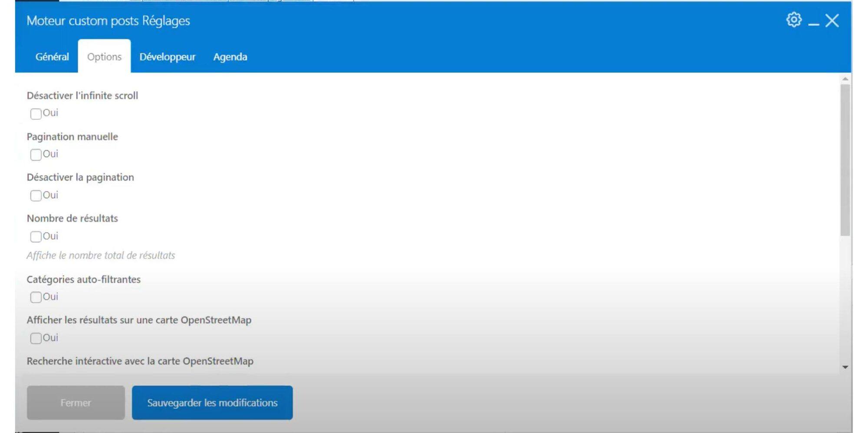
Task: Switch to the Général tab
Action: point(52,57)
